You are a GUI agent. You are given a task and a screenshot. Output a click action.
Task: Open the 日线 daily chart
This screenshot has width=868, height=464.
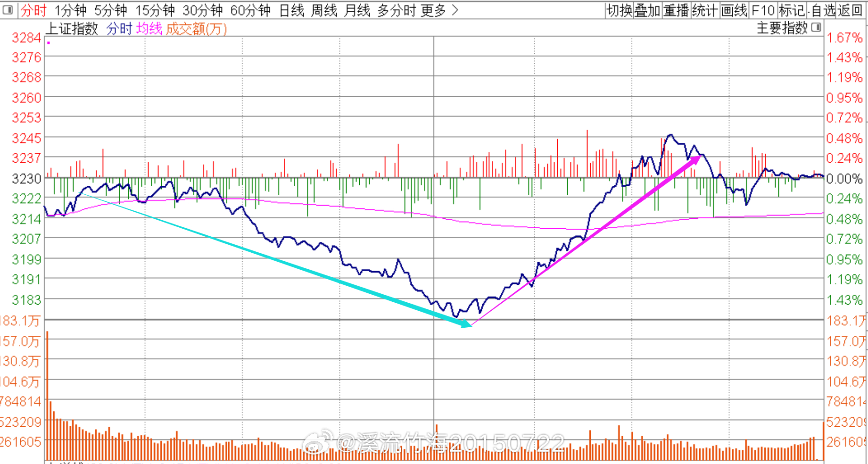click(x=292, y=10)
